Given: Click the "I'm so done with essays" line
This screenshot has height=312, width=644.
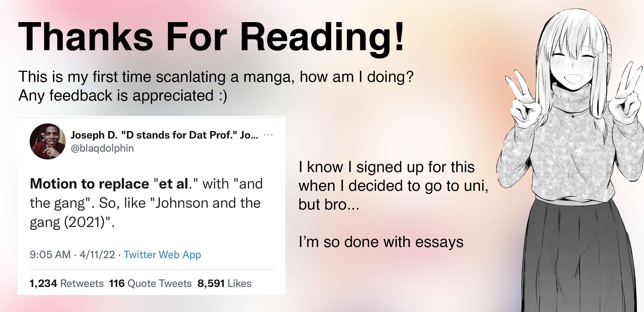Looking at the screenshot, I should 381,242.
